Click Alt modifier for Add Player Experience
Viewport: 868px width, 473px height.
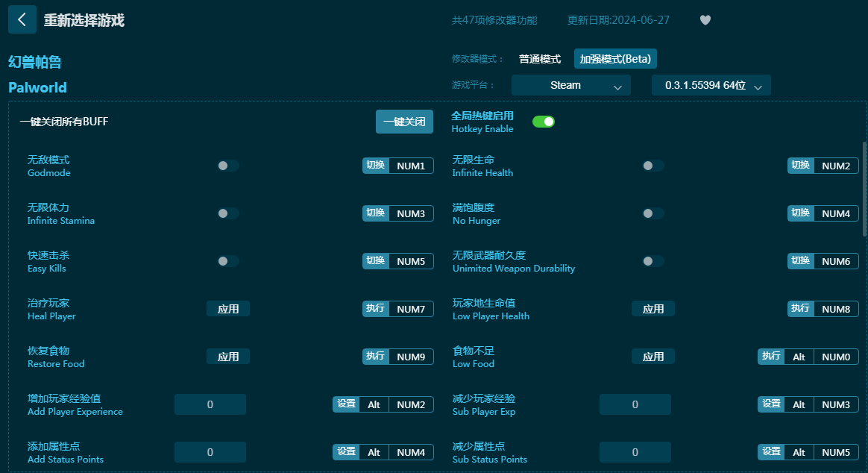(374, 404)
